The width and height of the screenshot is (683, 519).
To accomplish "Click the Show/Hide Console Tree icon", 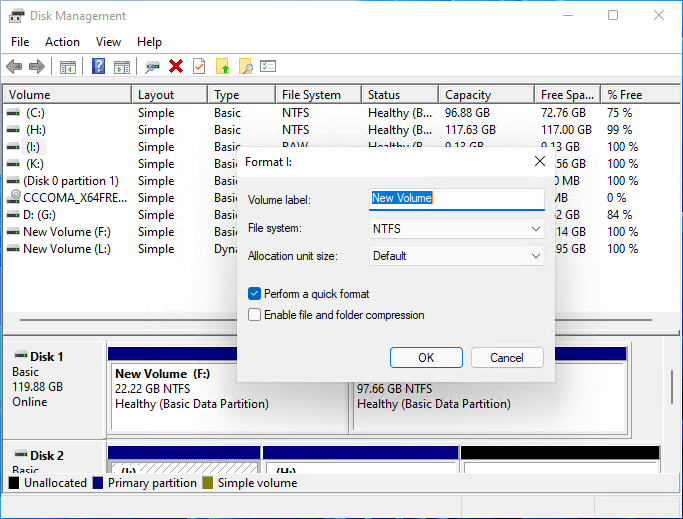I will pyautogui.click(x=68, y=66).
